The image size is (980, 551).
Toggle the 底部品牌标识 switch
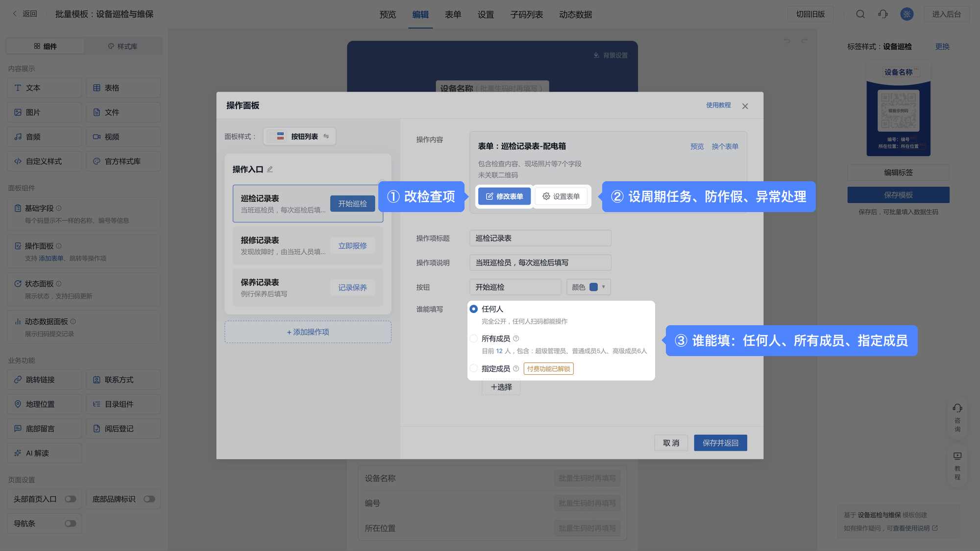coord(149,499)
